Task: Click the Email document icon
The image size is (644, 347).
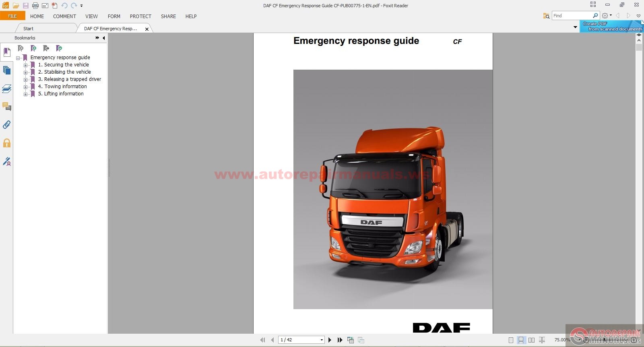Action: coord(45,6)
